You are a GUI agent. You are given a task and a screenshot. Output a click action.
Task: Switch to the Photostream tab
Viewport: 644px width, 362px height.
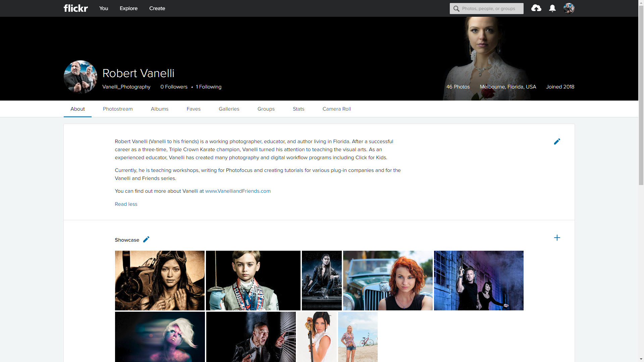118,109
